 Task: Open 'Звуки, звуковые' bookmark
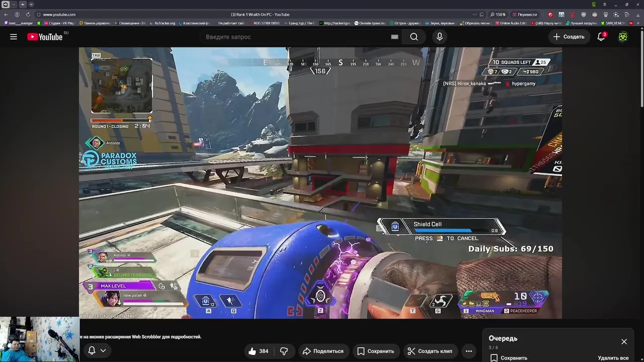click(x=439, y=23)
